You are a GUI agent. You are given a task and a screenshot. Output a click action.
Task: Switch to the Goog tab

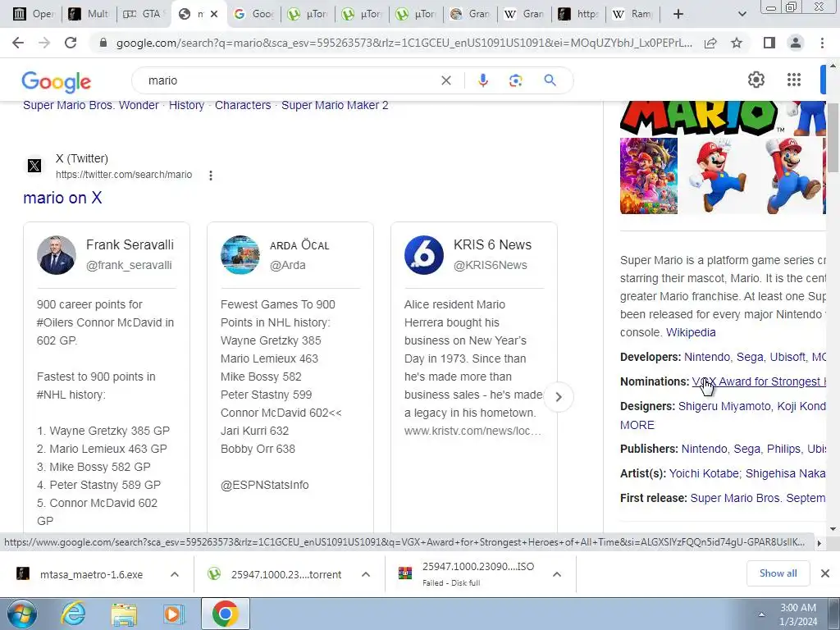coord(255,14)
